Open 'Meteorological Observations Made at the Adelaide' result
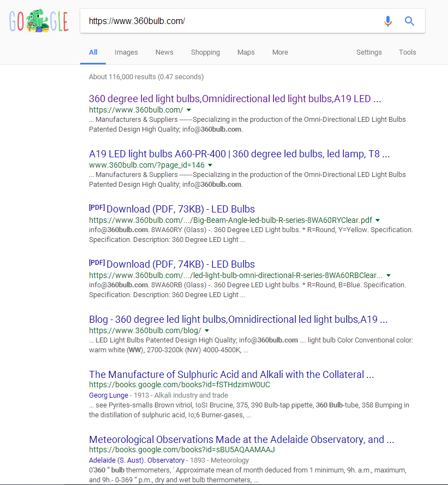Image resolution: width=448 pixels, height=485 pixels. [x=242, y=439]
